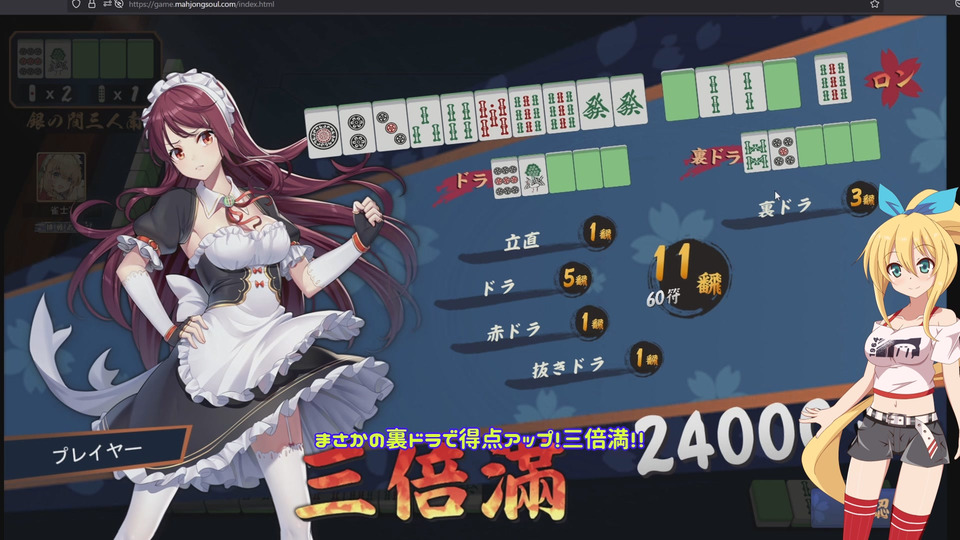960x540 pixels.
Task: Click the 24000 score number
Action: pyautogui.click(x=735, y=436)
